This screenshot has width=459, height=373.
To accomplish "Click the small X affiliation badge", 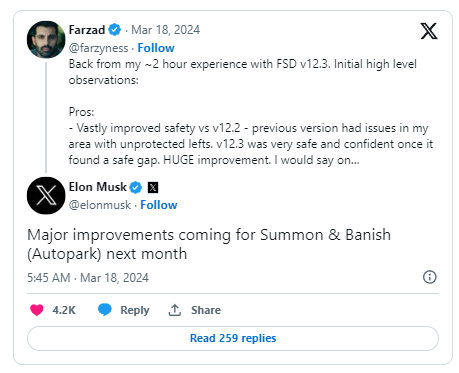I will [x=153, y=187].
